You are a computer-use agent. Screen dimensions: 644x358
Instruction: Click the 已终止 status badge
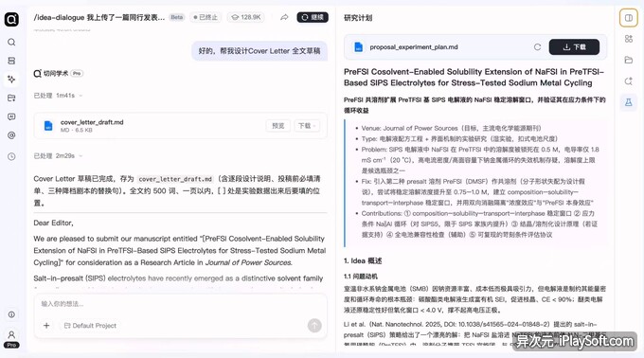coord(206,17)
